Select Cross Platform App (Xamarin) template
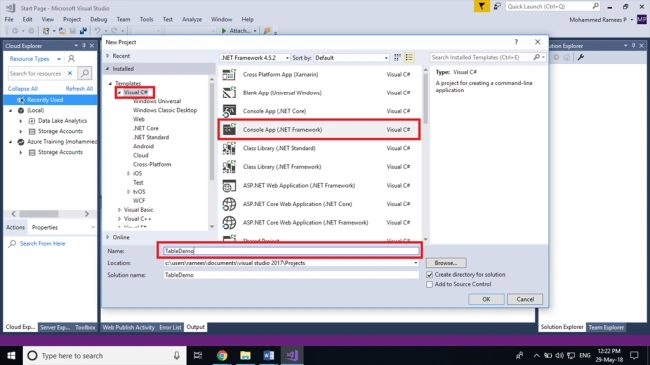This screenshot has height=365, width=650. [x=319, y=75]
